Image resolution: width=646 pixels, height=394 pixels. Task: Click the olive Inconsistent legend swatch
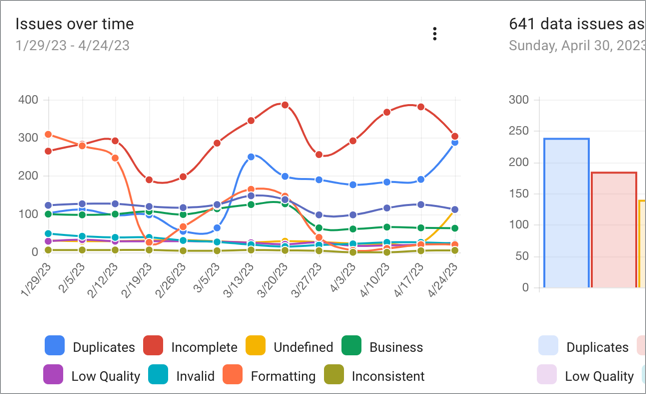pos(334,374)
